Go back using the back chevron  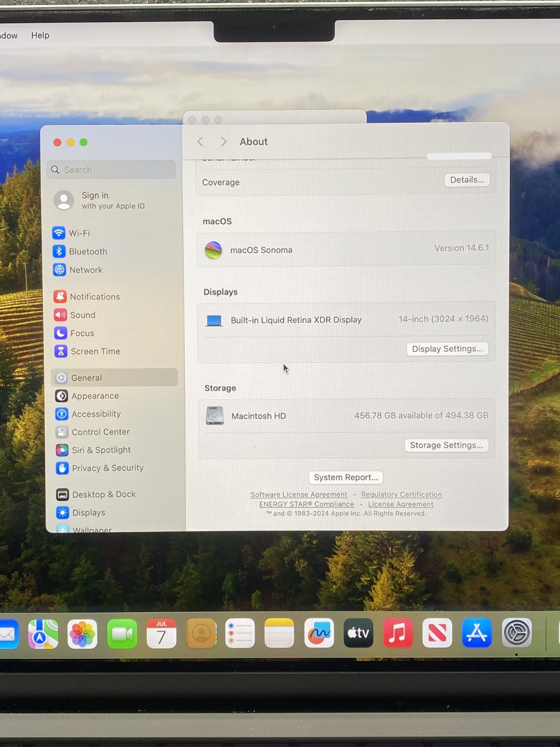pyautogui.click(x=200, y=141)
